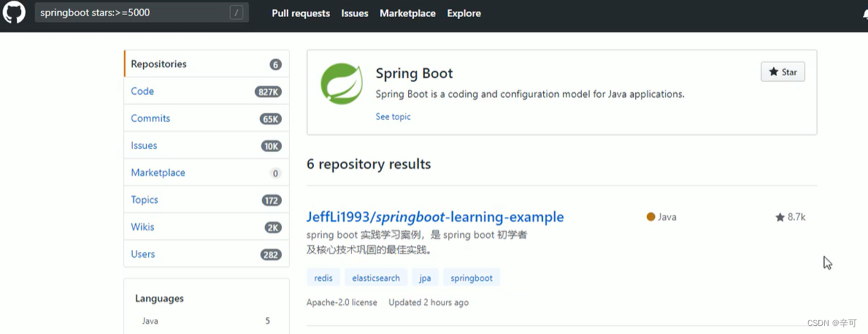The width and height of the screenshot is (868, 334).
Task: Click the 65K commits count badge
Action: click(271, 119)
